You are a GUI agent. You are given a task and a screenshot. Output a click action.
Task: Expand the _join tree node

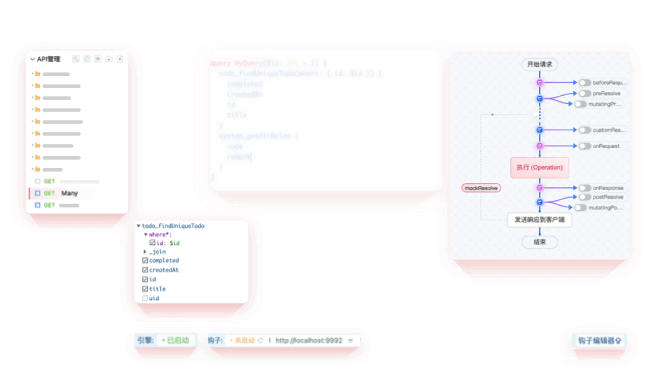coord(145,252)
